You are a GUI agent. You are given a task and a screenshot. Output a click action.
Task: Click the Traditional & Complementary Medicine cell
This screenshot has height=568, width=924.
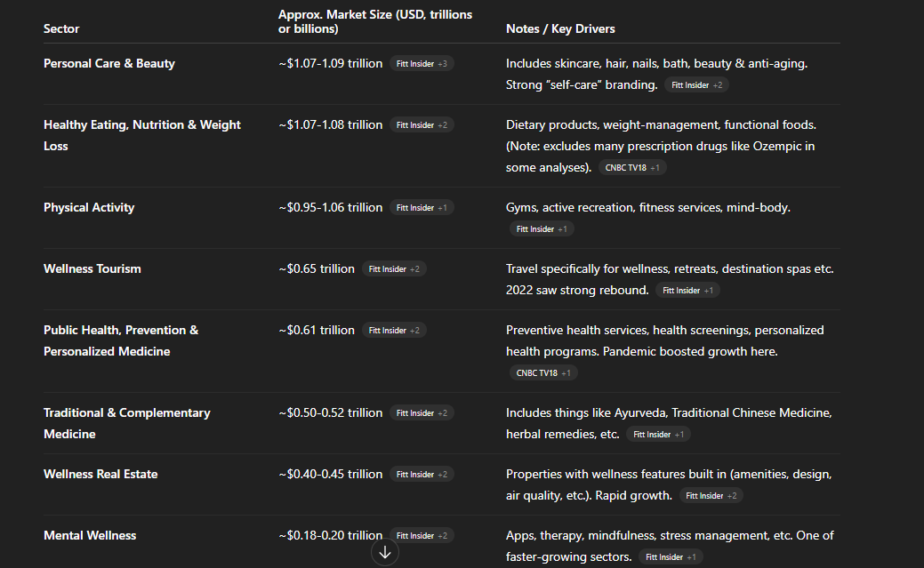[x=126, y=423]
